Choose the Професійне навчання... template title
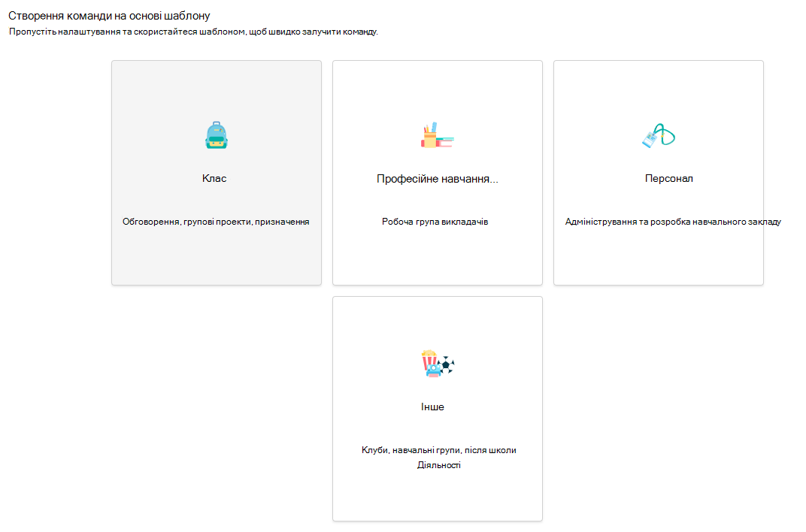Image resolution: width=806 pixels, height=532 pixels. [438, 179]
